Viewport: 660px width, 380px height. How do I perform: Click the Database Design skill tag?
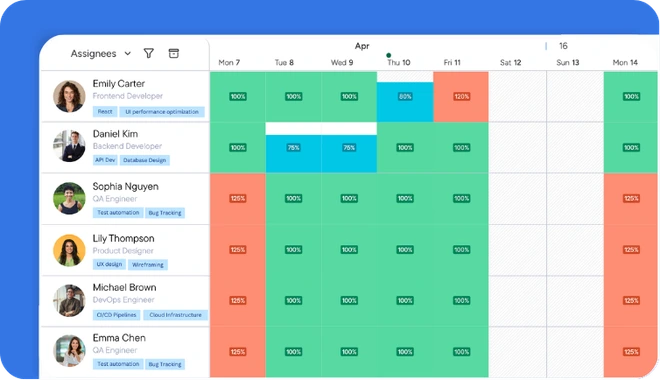pos(144,160)
